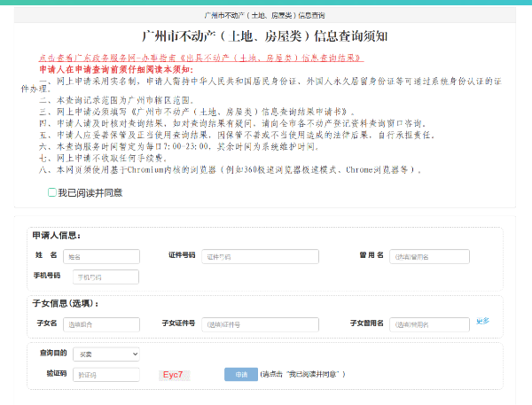The height and width of the screenshot is (405, 532).
Task: Click the 广州市不动产信息查询须知 heading
Action: coord(265,35)
